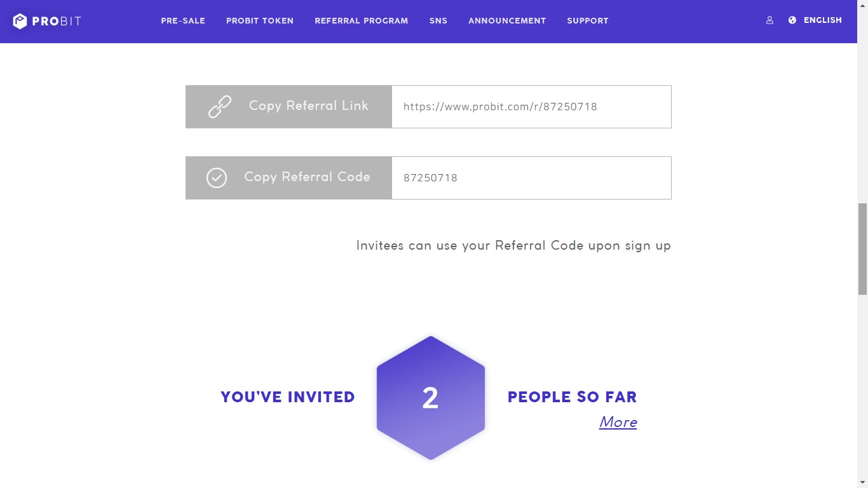Open the More link for invitees

[x=618, y=422]
